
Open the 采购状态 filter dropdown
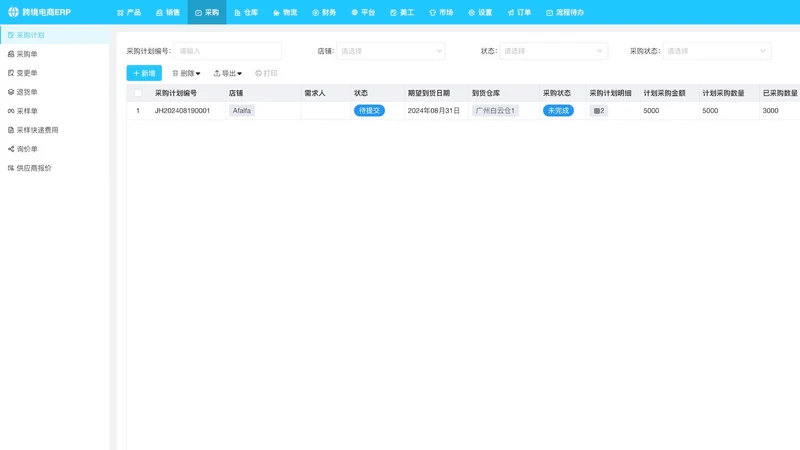pos(717,51)
